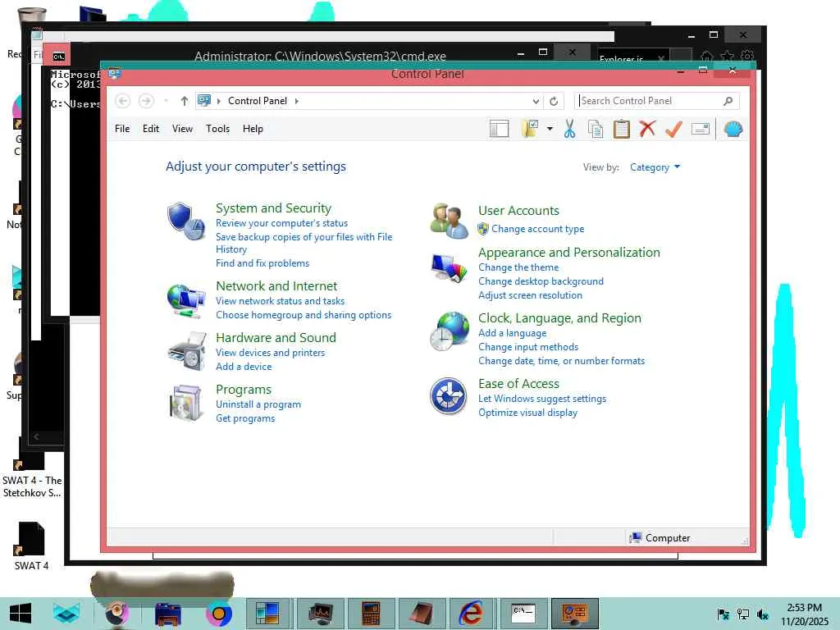Click the envelope card toolbar icon

click(x=701, y=129)
